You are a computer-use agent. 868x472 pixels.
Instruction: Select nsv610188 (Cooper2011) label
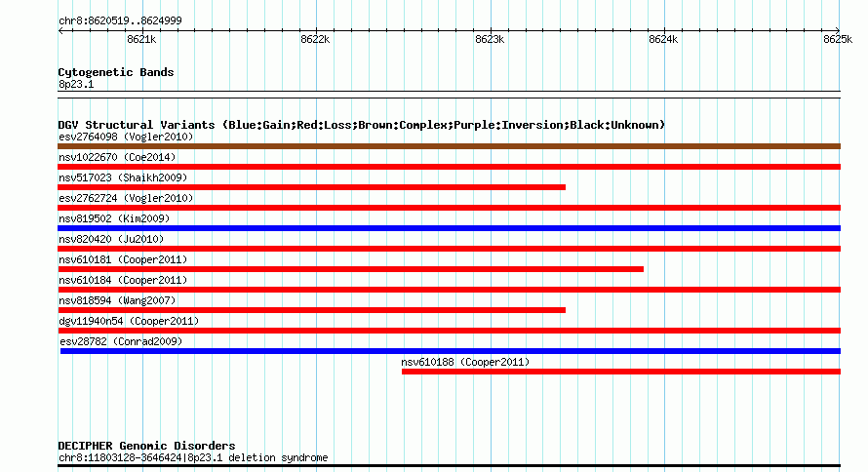click(x=465, y=362)
